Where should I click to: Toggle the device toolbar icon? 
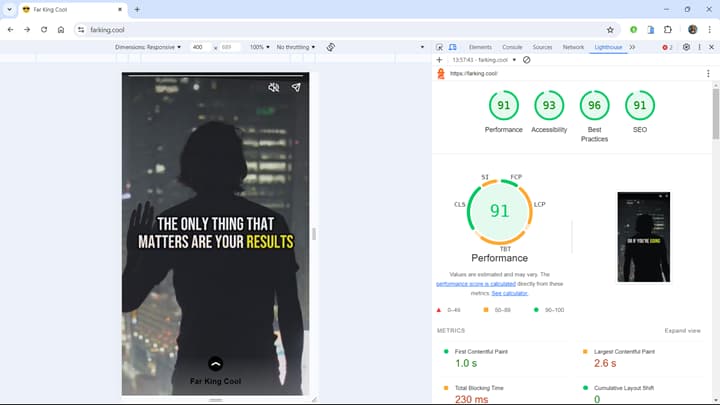point(453,47)
